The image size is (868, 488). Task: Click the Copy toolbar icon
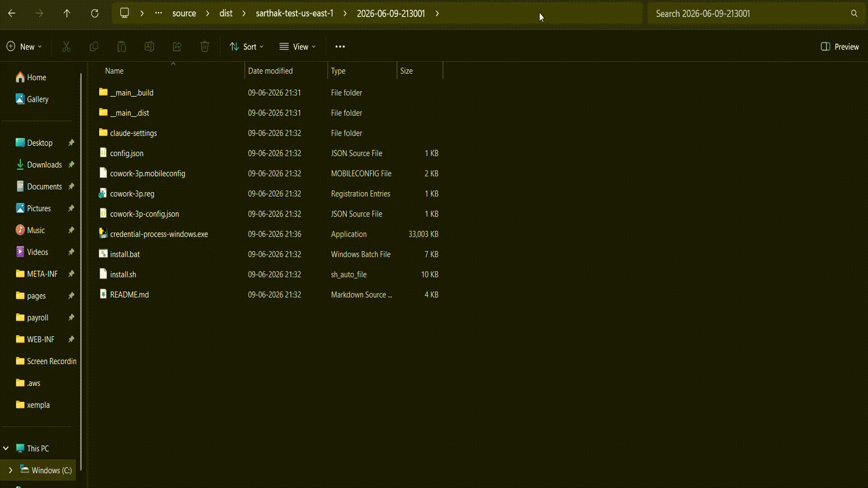pyautogui.click(x=94, y=47)
